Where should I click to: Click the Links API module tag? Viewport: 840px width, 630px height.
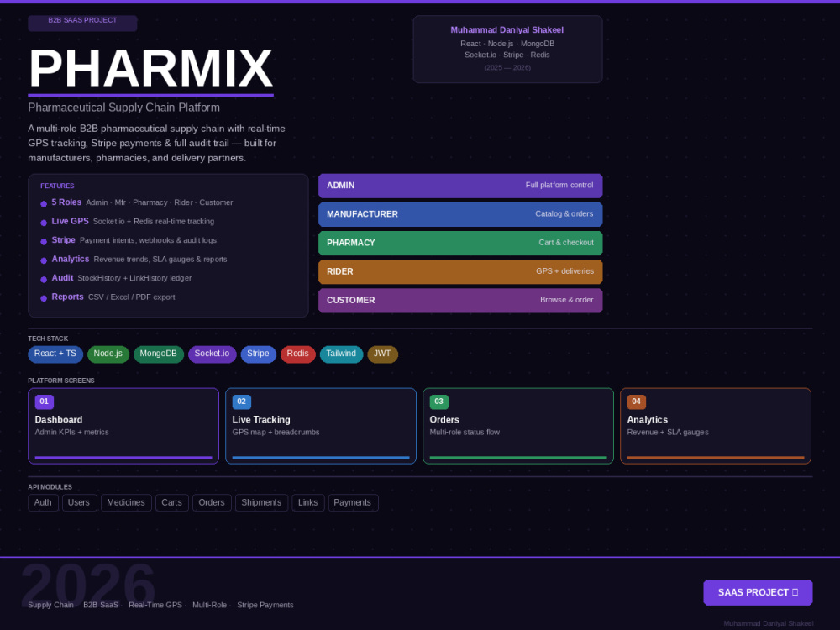click(x=308, y=502)
